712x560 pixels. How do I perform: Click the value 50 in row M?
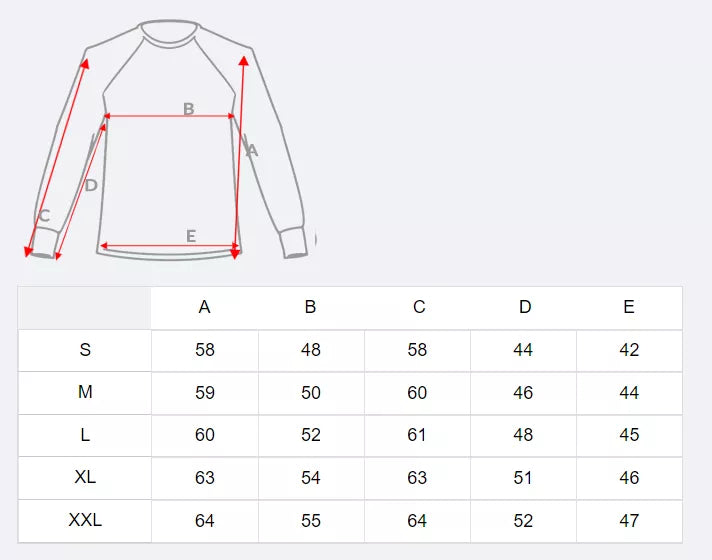pos(311,393)
